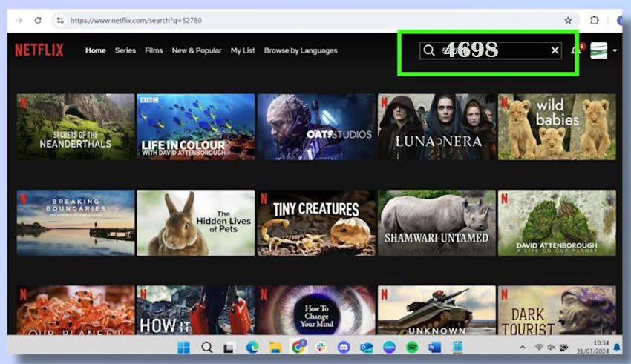
Task: Open The Hidden Lives of Pets
Action: (x=196, y=222)
